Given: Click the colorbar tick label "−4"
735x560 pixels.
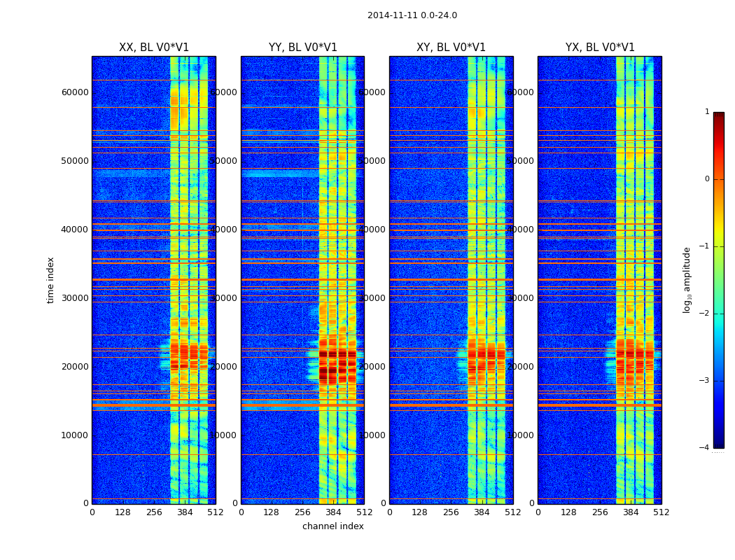Looking at the screenshot, I should coord(704,448).
